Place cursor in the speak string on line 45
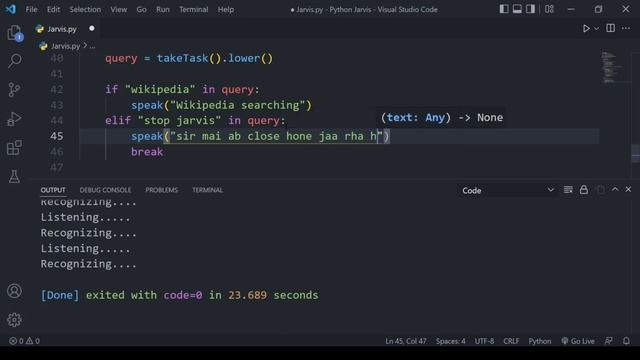Screen dimensions: 640x360 tap(277, 136)
